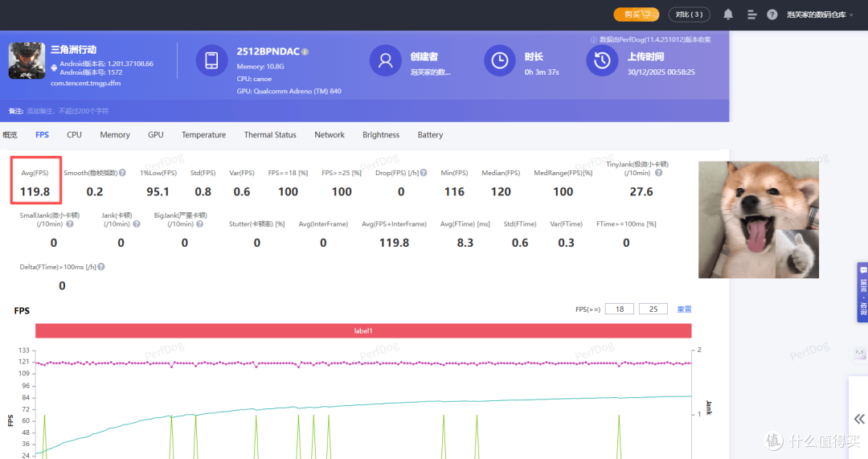868x459 pixels.
Task: Switch to the CPU tab
Action: pos(74,134)
